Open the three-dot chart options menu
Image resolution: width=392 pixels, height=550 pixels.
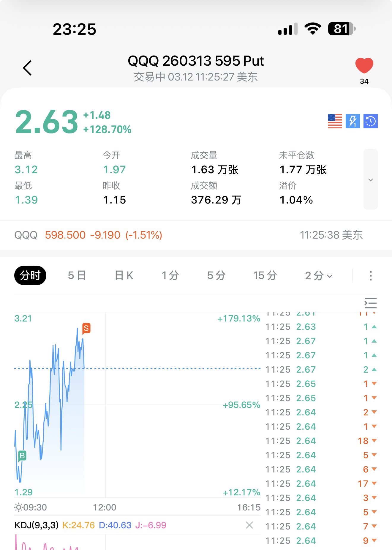(x=370, y=275)
